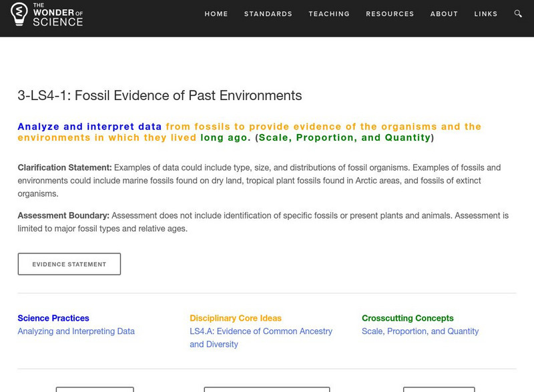Viewport: 534px width, 392px height.
Task: Open the Scale, Proportion, and Quantity link
Action: click(x=420, y=331)
